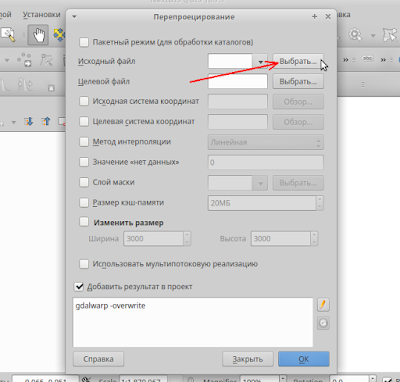This screenshot has height=382, width=400.
Task: Open the Установки menu
Action: point(42,15)
